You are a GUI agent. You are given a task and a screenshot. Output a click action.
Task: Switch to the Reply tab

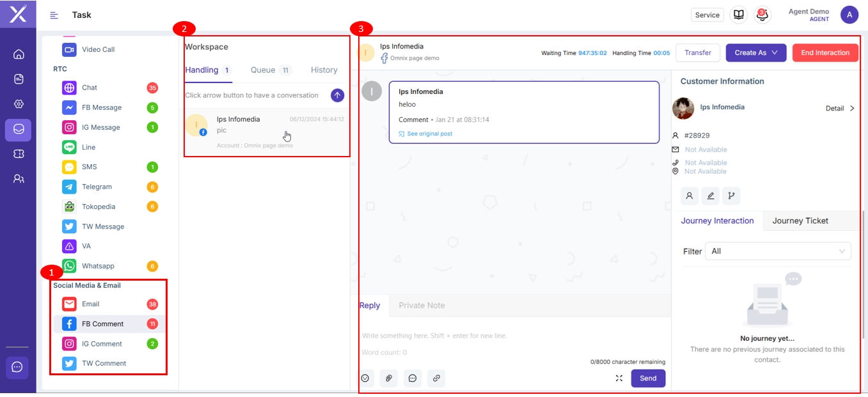click(370, 306)
